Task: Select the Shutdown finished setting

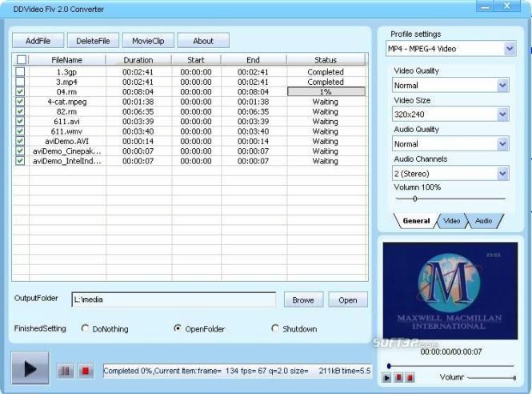Action: coord(275,328)
